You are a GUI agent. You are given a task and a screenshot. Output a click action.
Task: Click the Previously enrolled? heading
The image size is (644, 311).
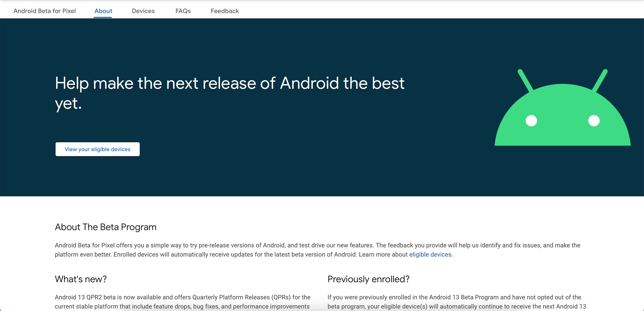[368, 279]
